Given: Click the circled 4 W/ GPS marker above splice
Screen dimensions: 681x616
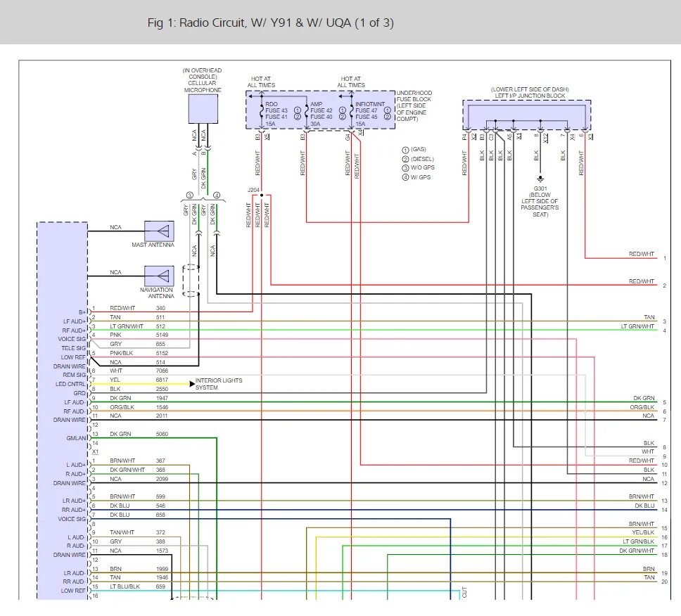Looking at the screenshot, I should click(216, 195).
